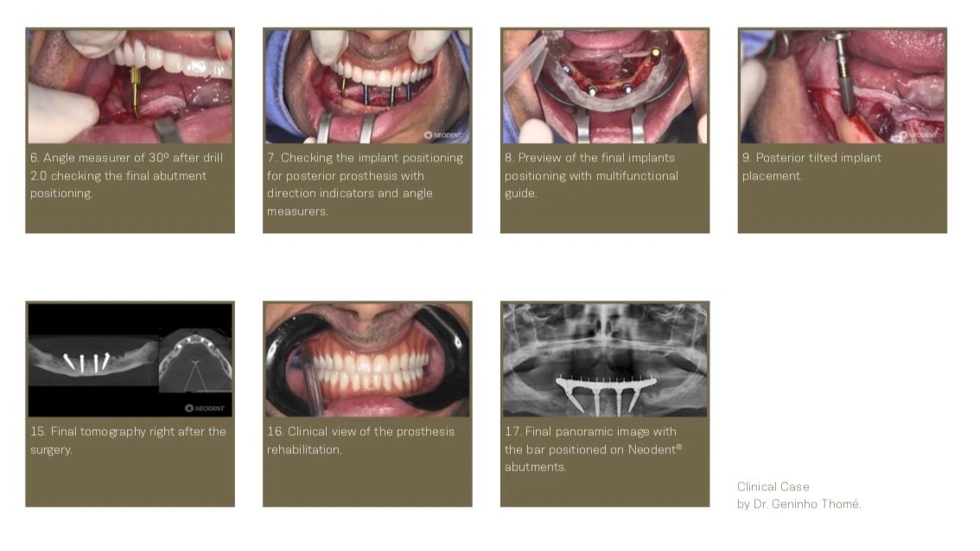Click the 'Clinical Case' credit text
980x551 pixels.
point(773,486)
